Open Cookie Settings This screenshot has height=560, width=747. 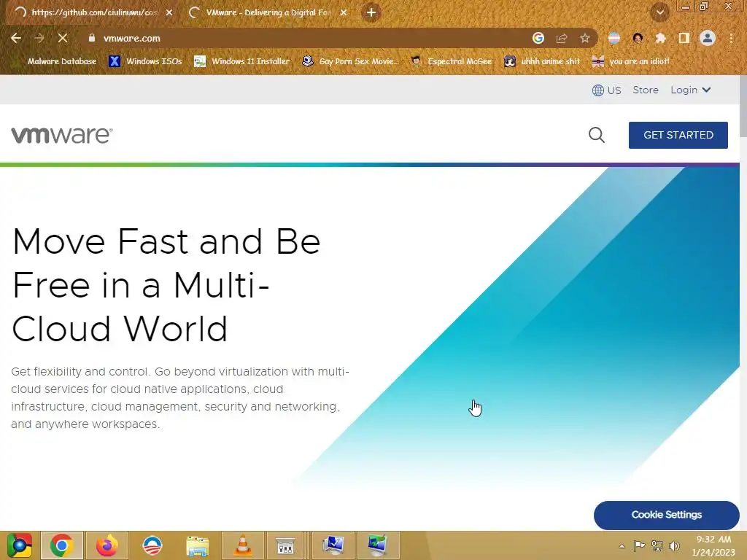[x=667, y=515]
